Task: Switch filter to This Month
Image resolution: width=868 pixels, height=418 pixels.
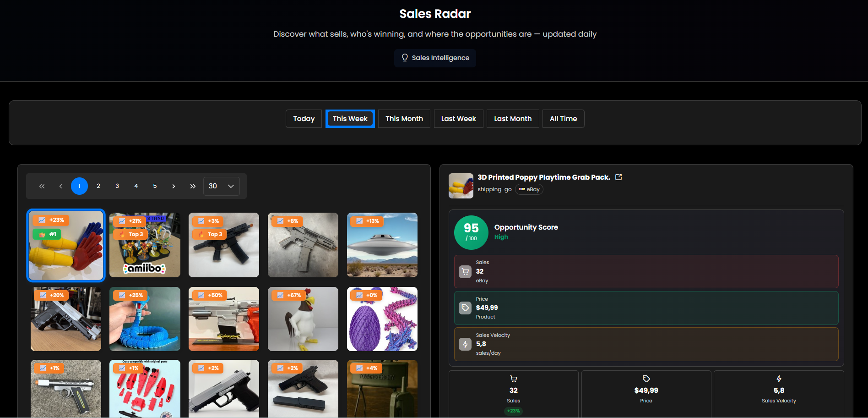Action: [x=404, y=119]
